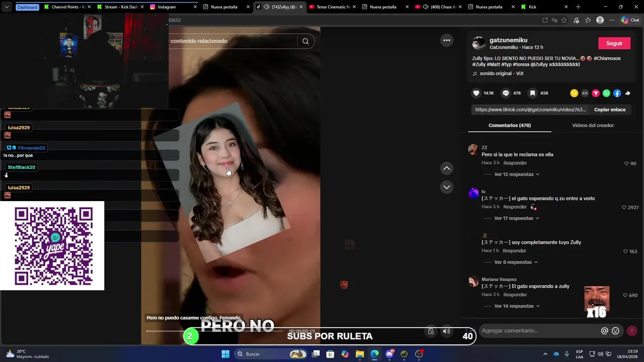Click Copiar enlace button
Screen dimensions: 644x362
(610, 110)
